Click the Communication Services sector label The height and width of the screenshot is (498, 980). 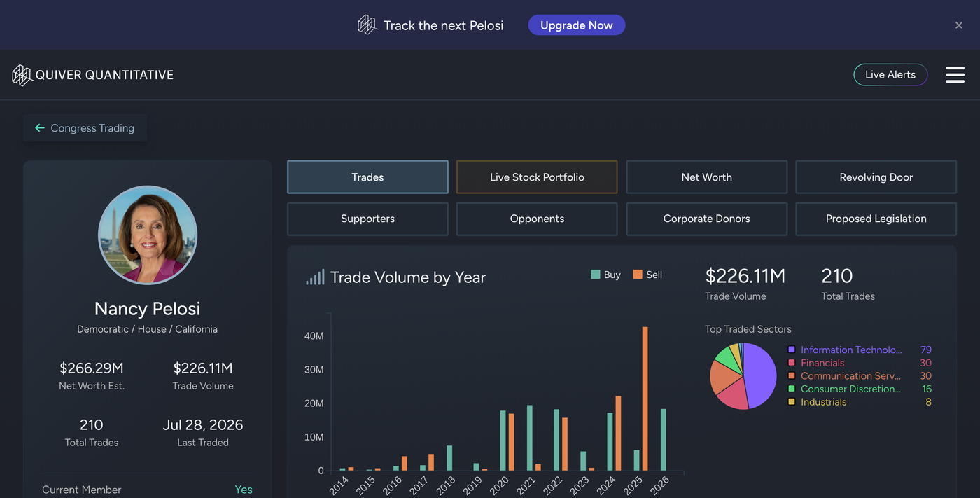click(850, 376)
